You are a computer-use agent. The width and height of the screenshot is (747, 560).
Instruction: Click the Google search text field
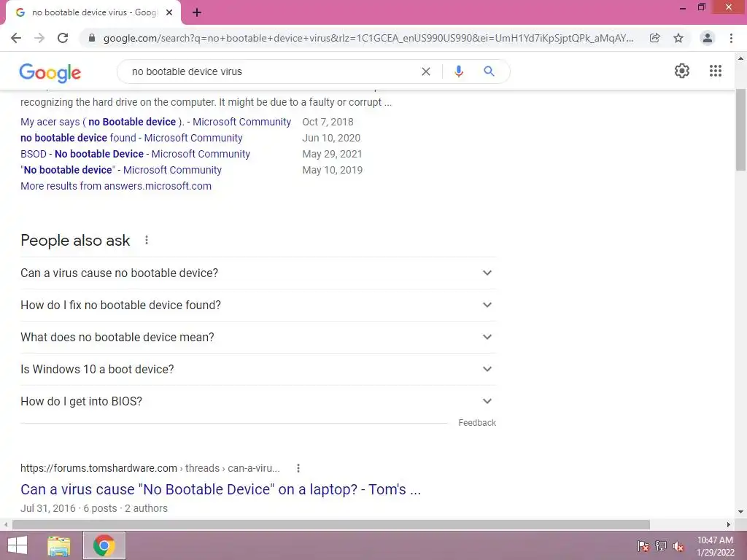tap(271, 71)
